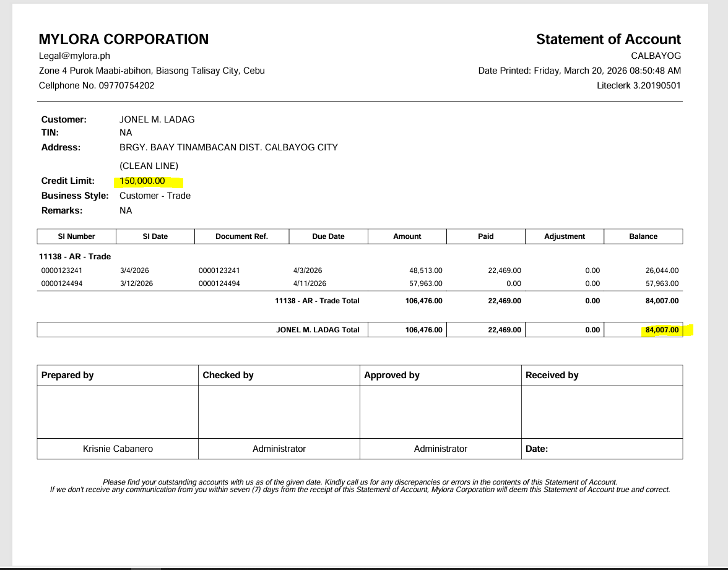
Task: Click the amount 48,513.00
Action: [425, 270]
